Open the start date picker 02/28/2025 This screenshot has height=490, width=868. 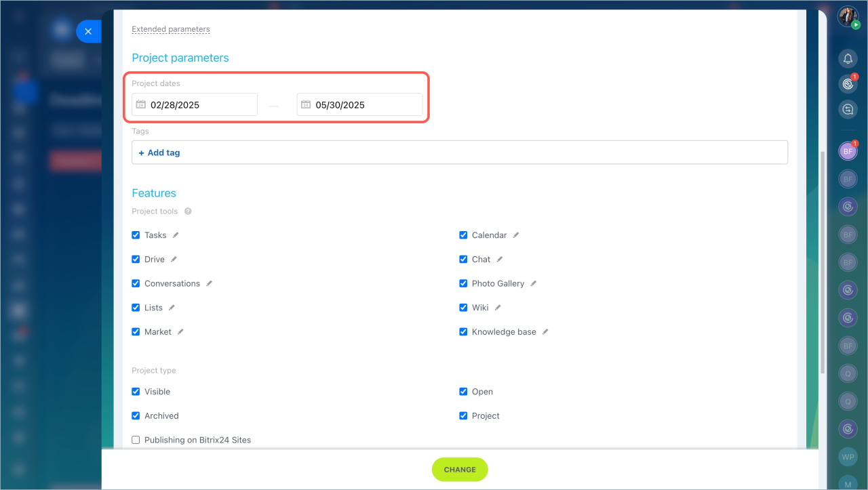coord(195,105)
